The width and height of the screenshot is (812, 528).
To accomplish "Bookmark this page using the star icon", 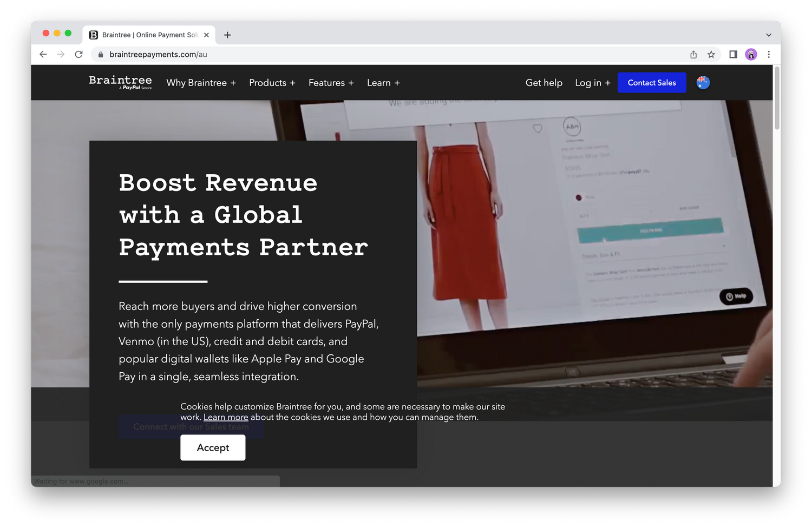I will 711,54.
